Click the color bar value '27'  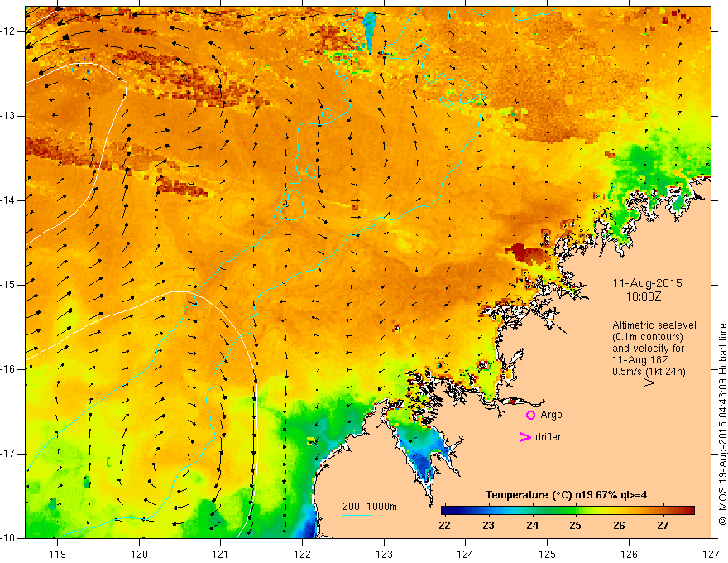tap(663, 526)
